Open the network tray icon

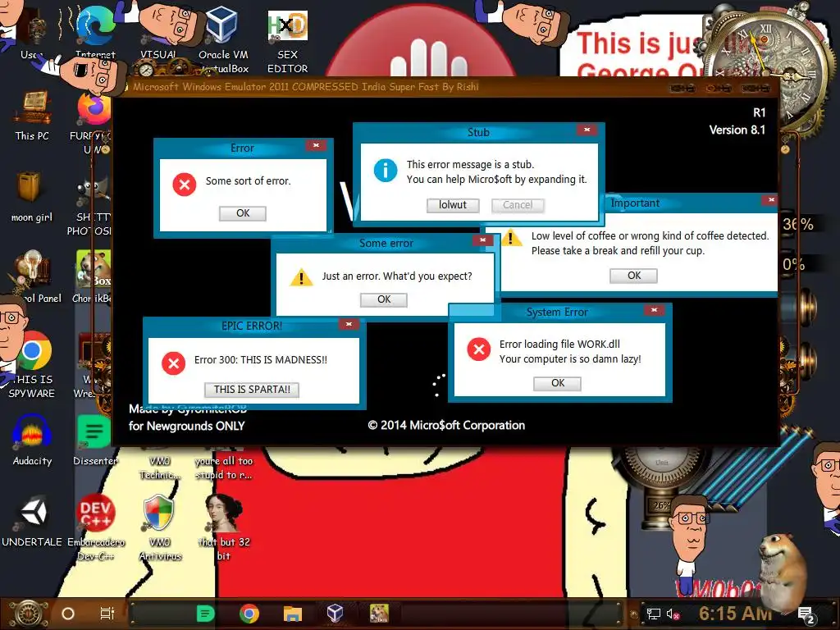[654, 614]
